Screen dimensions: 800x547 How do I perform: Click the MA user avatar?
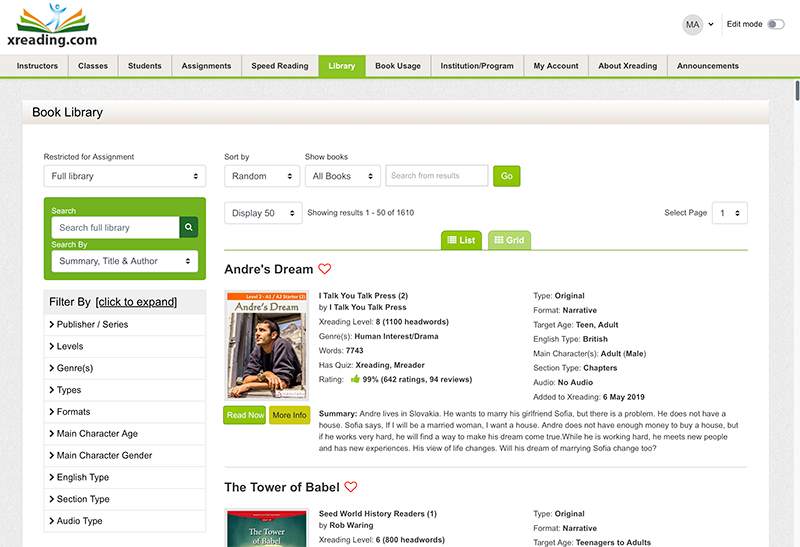[x=692, y=24]
